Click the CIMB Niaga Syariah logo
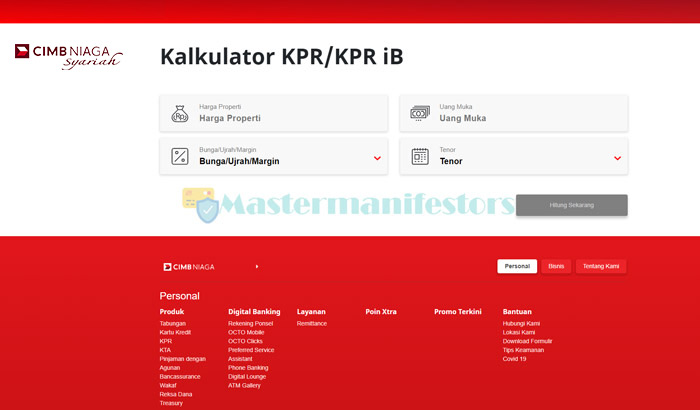The width and height of the screenshot is (700, 410). click(68, 56)
